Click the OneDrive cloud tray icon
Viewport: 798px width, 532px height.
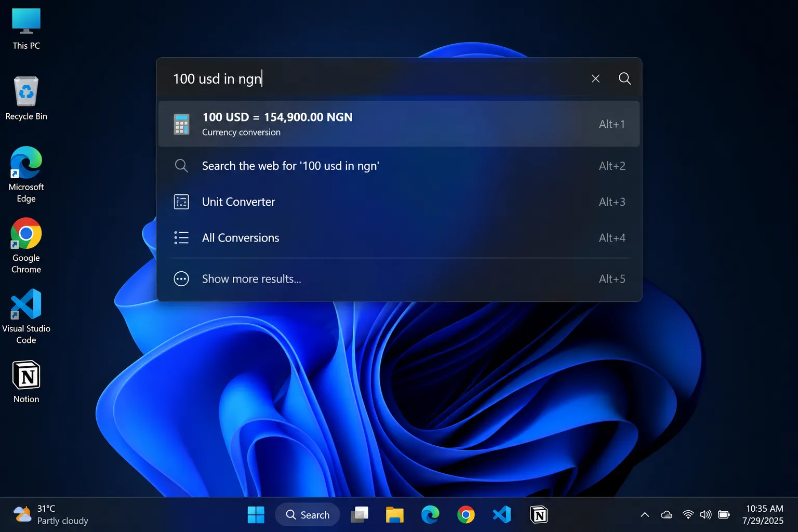[x=667, y=515]
